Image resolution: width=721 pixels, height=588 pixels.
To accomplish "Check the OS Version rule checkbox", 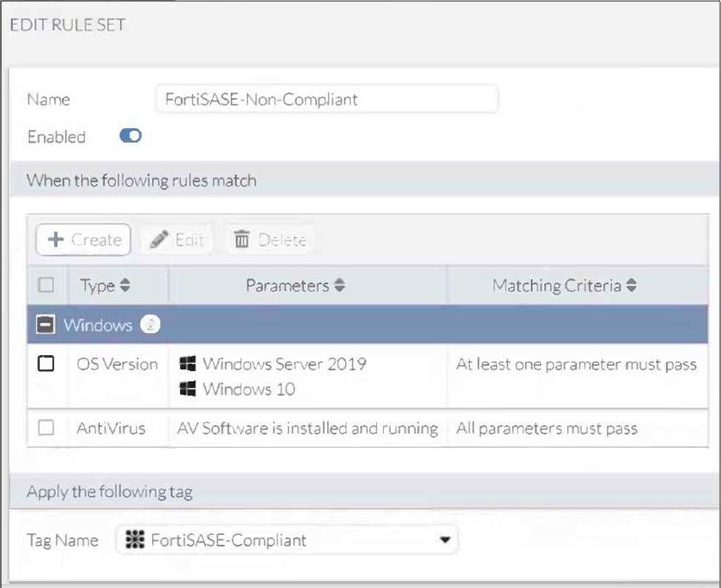I will [46, 364].
